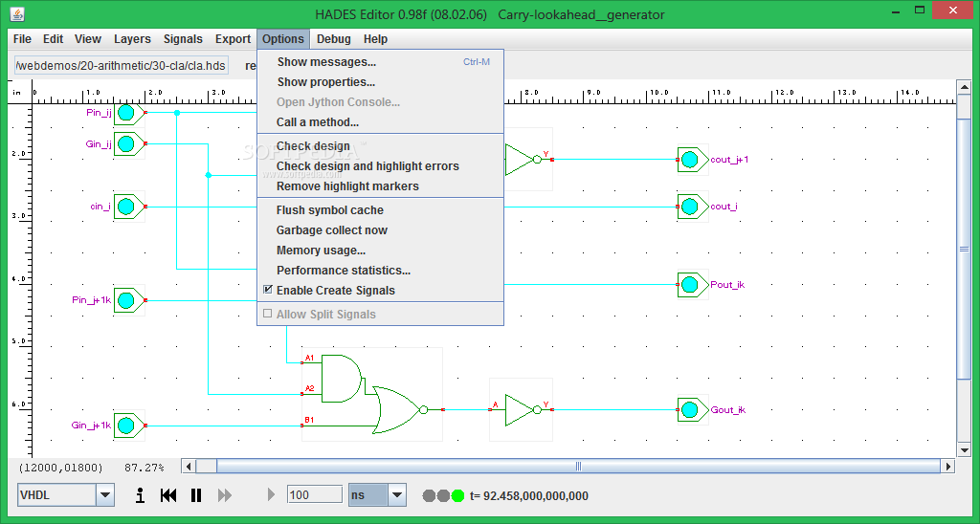Image resolution: width=980 pixels, height=524 pixels.
Task: Choose Call a method... entry
Action: click(x=381, y=121)
